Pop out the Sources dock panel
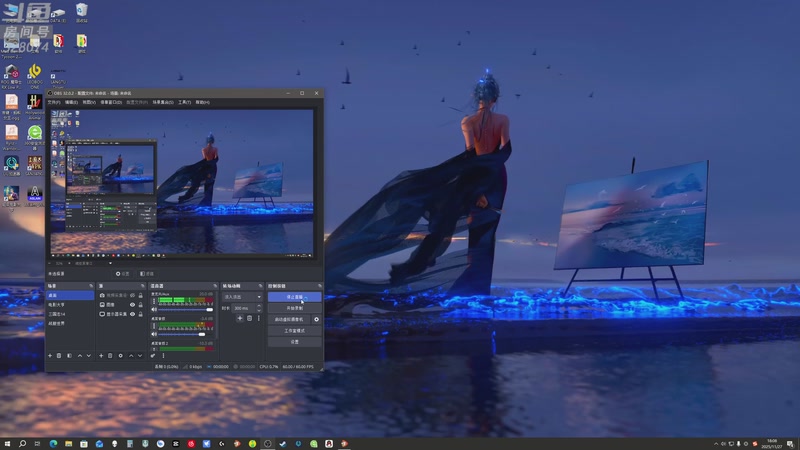This screenshot has width=800, height=450. (x=143, y=286)
